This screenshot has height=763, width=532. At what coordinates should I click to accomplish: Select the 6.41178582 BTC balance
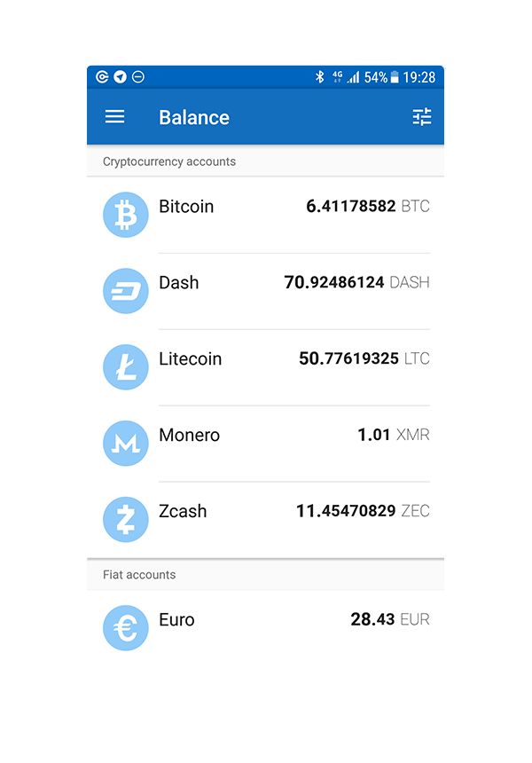pyautogui.click(x=368, y=206)
